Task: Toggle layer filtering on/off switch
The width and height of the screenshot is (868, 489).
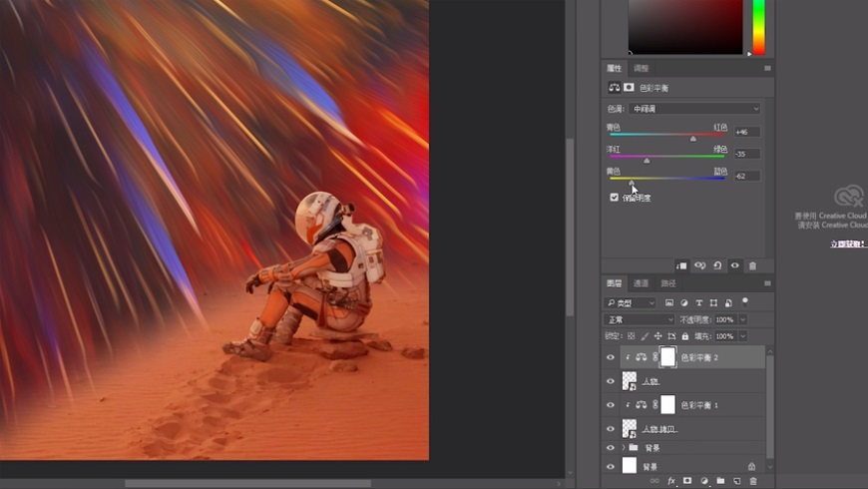Action: click(x=745, y=301)
